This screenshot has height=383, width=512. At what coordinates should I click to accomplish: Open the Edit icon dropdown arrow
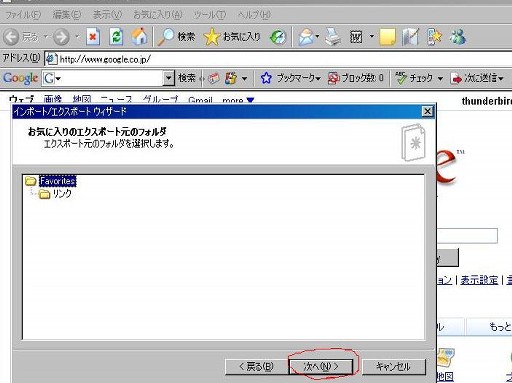tap(372, 36)
